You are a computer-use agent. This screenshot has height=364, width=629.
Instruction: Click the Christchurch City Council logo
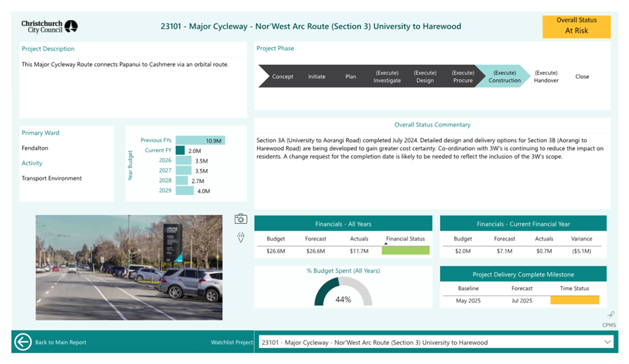point(49,26)
